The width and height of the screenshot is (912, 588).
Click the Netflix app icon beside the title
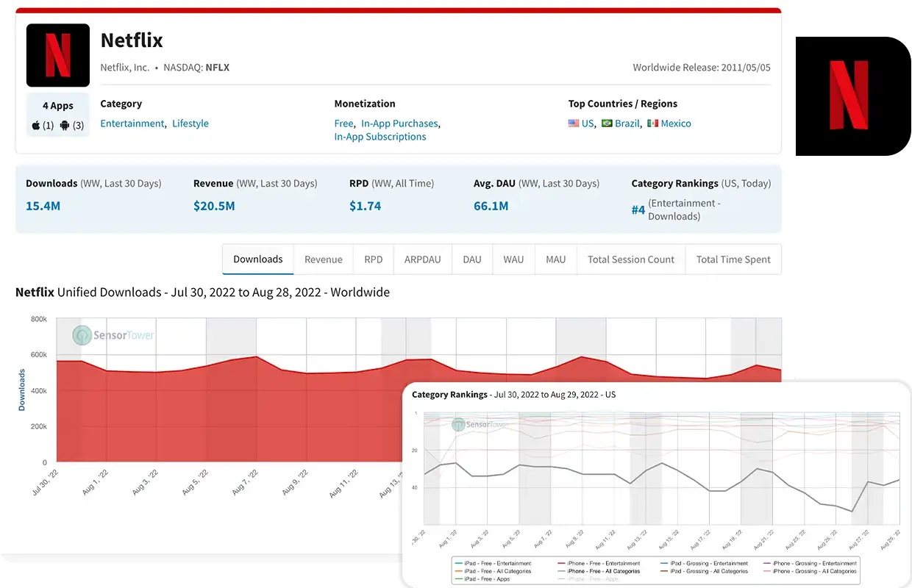point(58,55)
